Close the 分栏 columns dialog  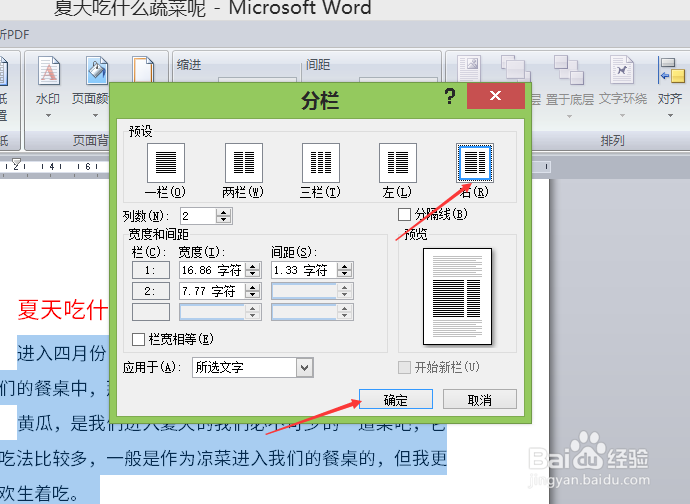(495, 96)
